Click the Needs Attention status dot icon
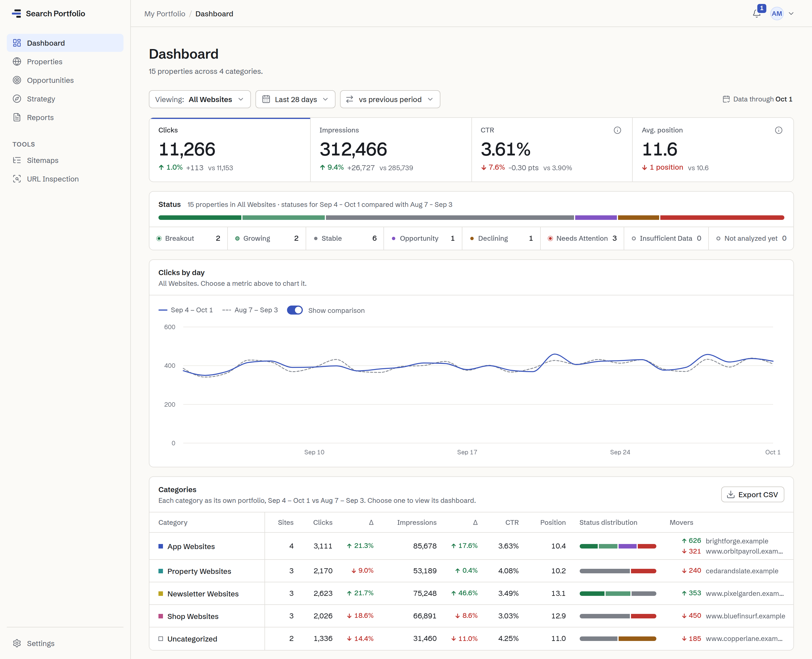Image resolution: width=812 pixels, height=659 pixels. pyautogui.click(x=550, y=238)
